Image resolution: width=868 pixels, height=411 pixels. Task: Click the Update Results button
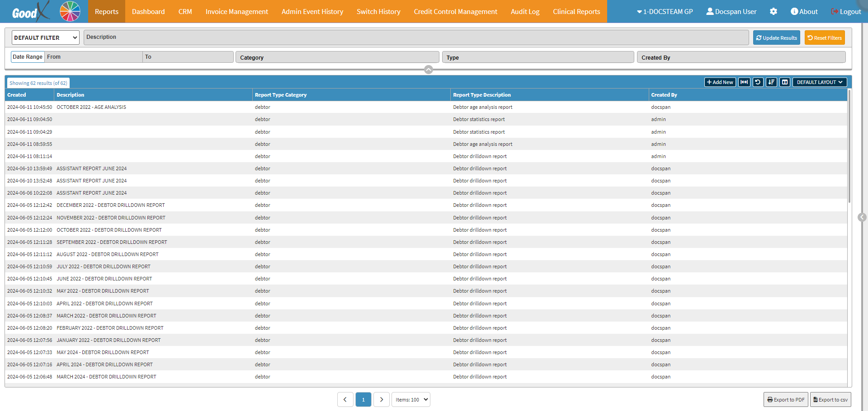pyautogui.click(x=776, y=38)
